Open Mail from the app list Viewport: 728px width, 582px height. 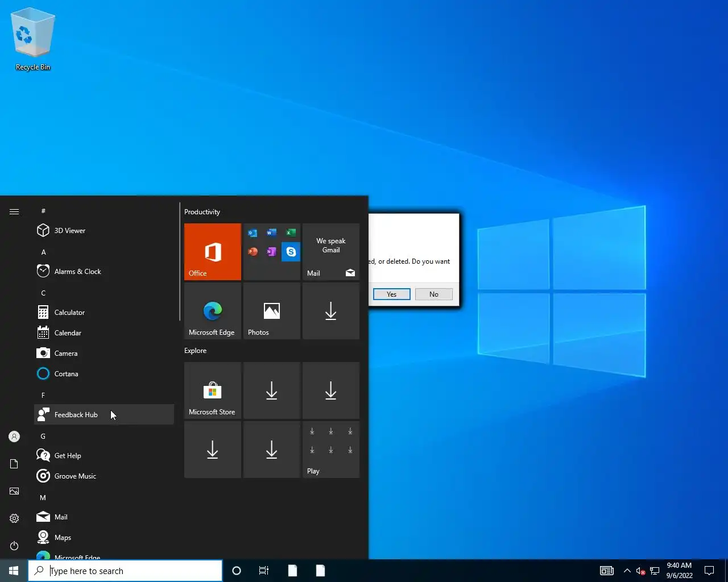(104, 517)
